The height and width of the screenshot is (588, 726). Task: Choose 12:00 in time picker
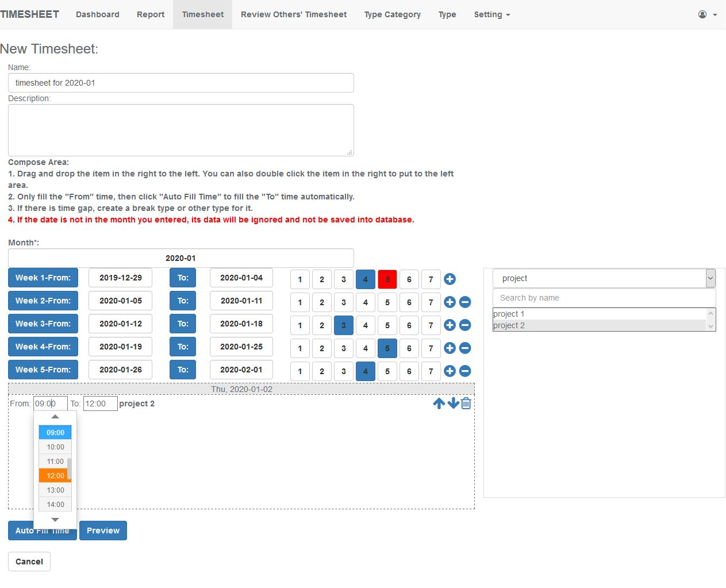point(55,475)
